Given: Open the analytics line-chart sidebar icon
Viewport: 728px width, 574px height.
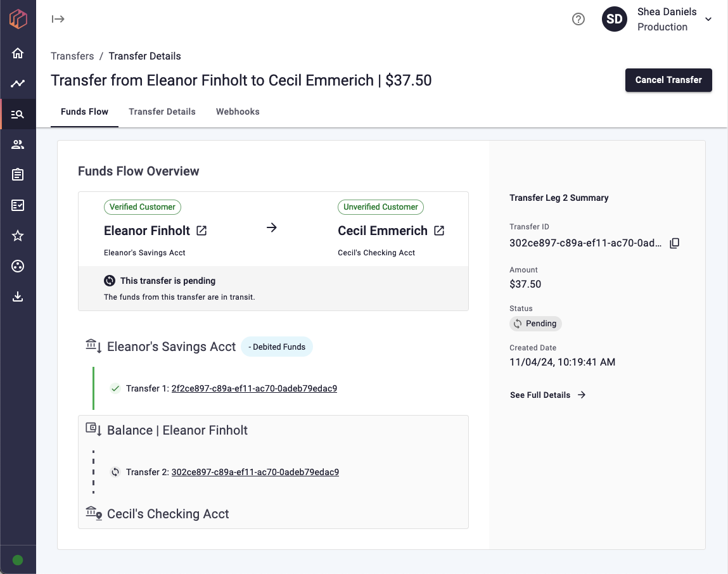Looking at the screenshot, I should [18, 84].
